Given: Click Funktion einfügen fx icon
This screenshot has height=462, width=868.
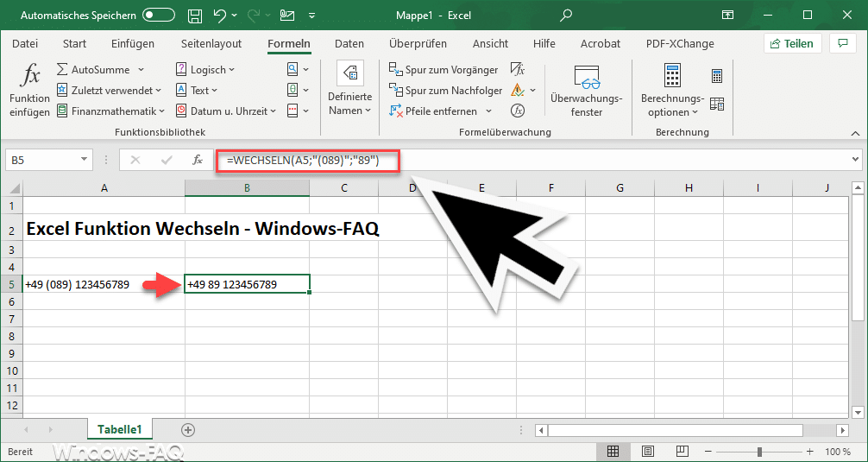Looking at the screenshot, I should coord(30,90).
